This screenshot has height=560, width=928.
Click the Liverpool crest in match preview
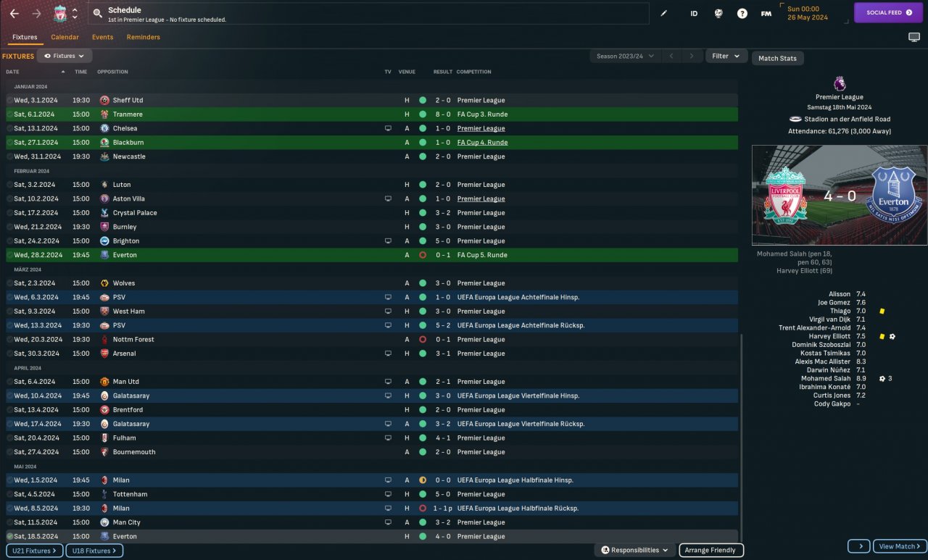tap(785, 194)
